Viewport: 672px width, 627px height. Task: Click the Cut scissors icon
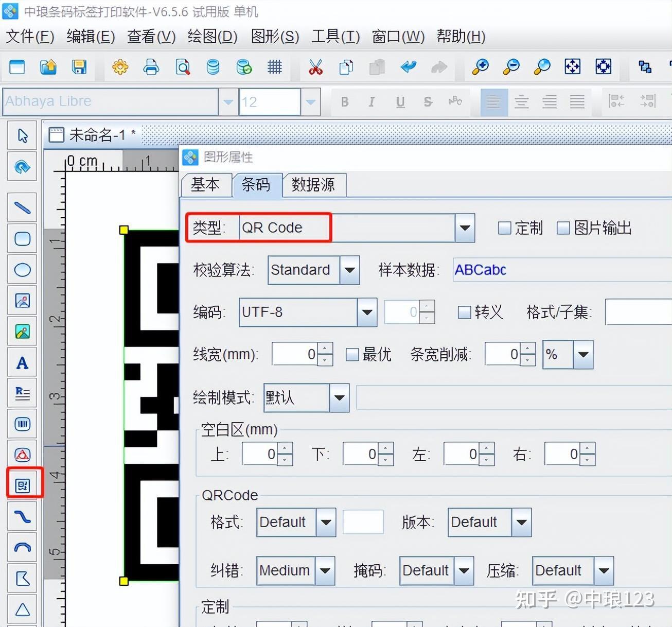coord(315,67)
